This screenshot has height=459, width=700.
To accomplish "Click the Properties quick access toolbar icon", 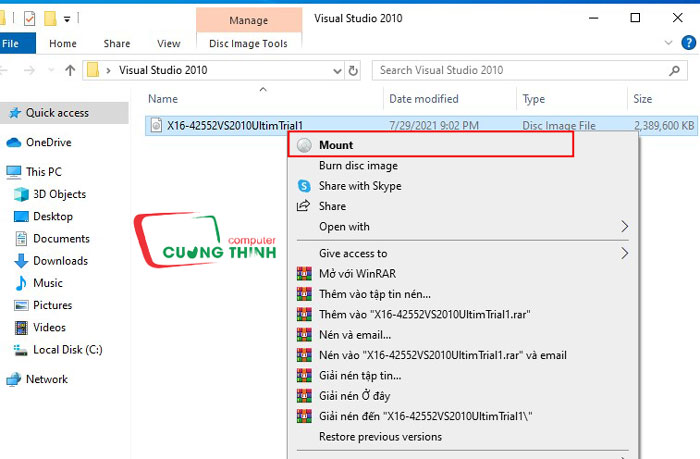I will tap(29, 19).
